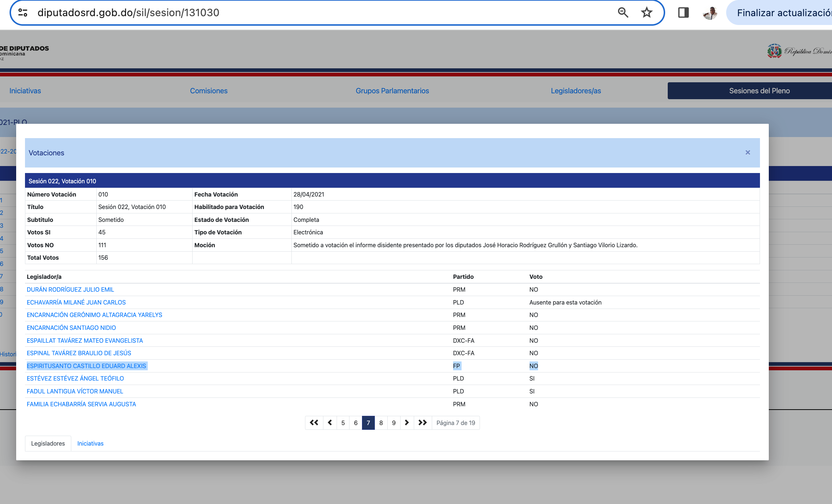Open Sesiones del Pleno navigation item
The image size is (832, 504).
pos(750,91)
